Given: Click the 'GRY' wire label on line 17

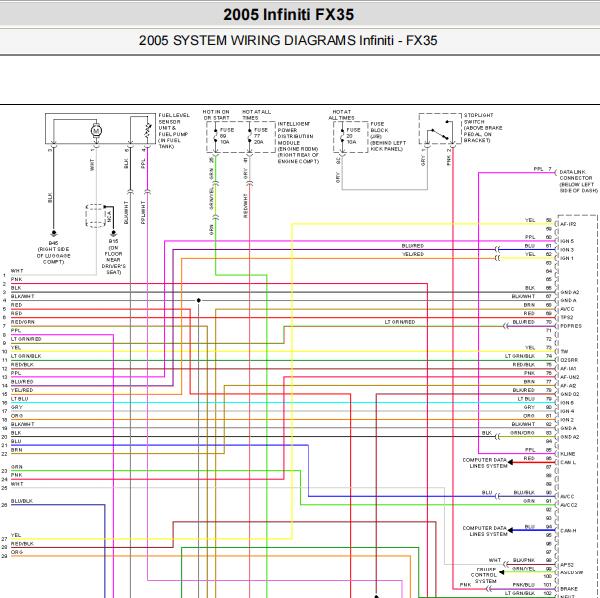Looking at the screenshot, I should 16,407.
